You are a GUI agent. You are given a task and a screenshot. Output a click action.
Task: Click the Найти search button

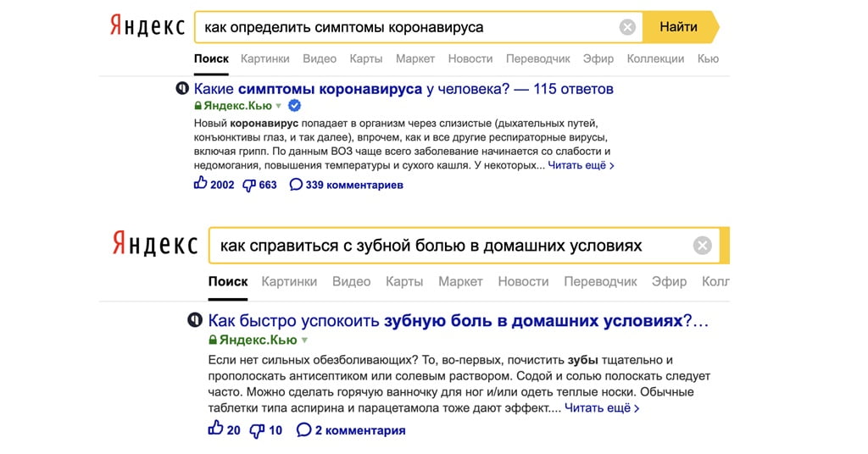679,27
